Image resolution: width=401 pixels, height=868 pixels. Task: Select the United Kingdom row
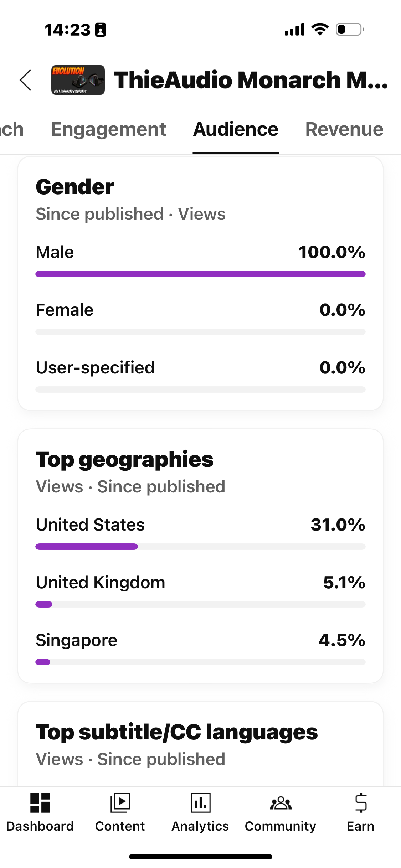(200, 590)
